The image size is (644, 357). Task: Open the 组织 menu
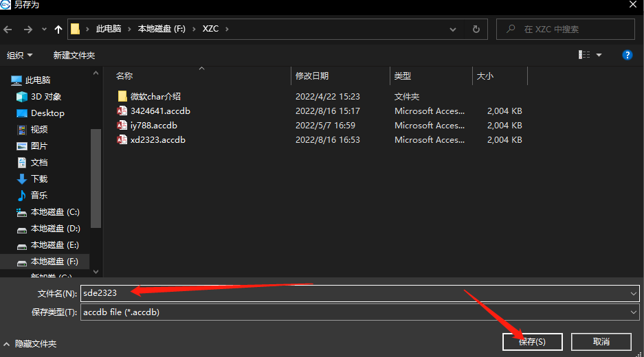point(19,55)
